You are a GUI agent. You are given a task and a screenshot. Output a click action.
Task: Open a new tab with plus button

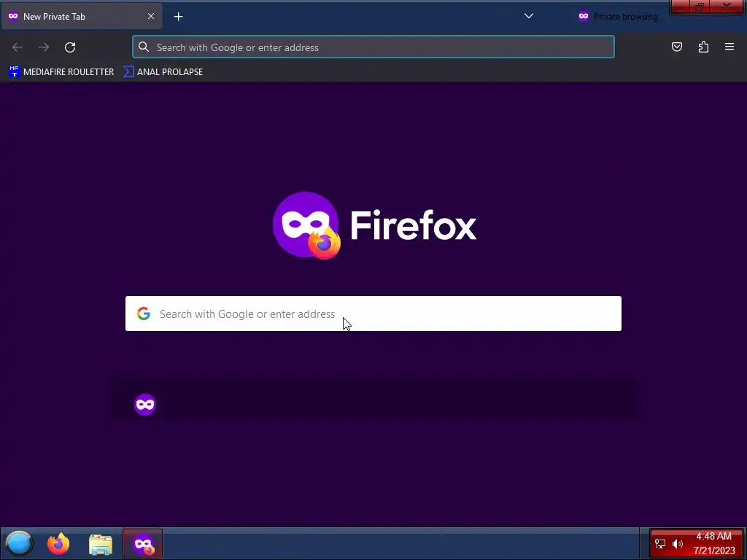178,17
